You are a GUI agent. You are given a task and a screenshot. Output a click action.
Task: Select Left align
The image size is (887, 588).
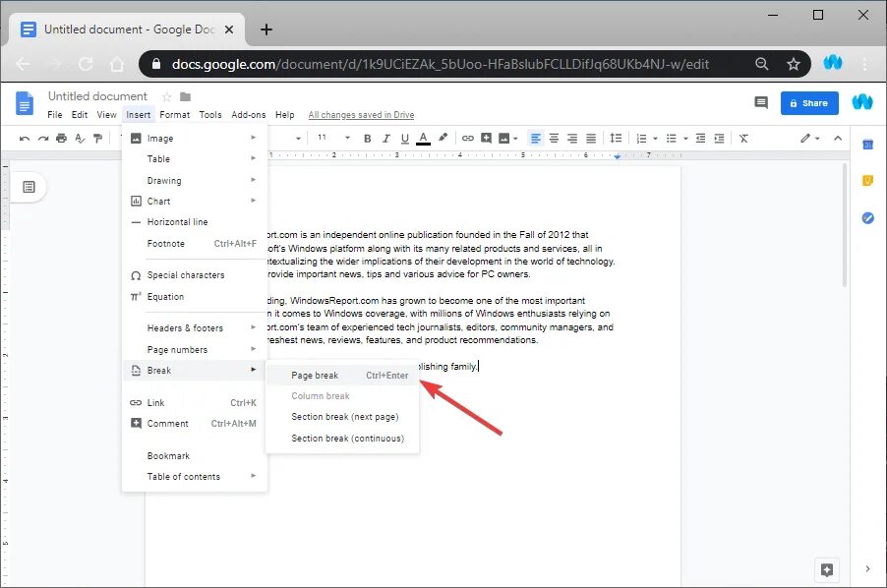(x=535, y=138)
